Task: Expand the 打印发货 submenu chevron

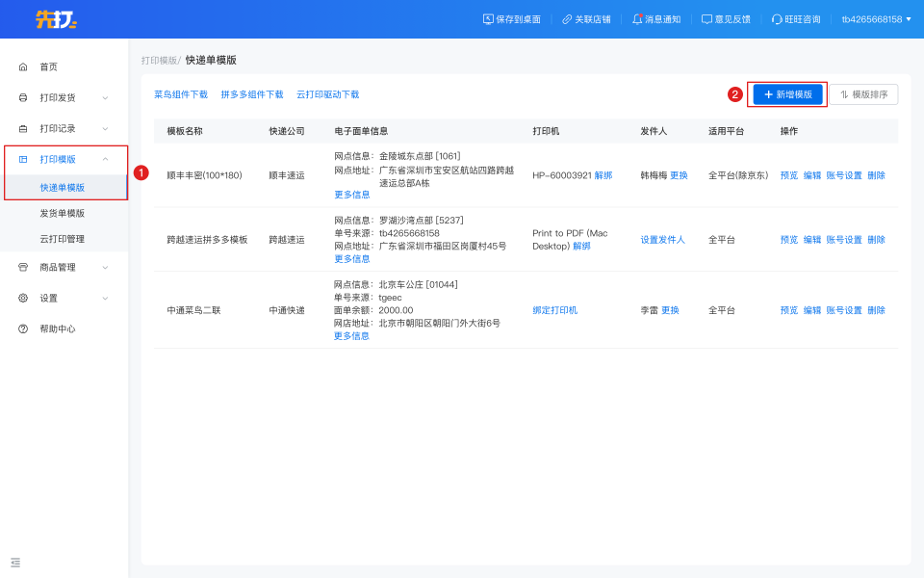Action: coord(105,98)
